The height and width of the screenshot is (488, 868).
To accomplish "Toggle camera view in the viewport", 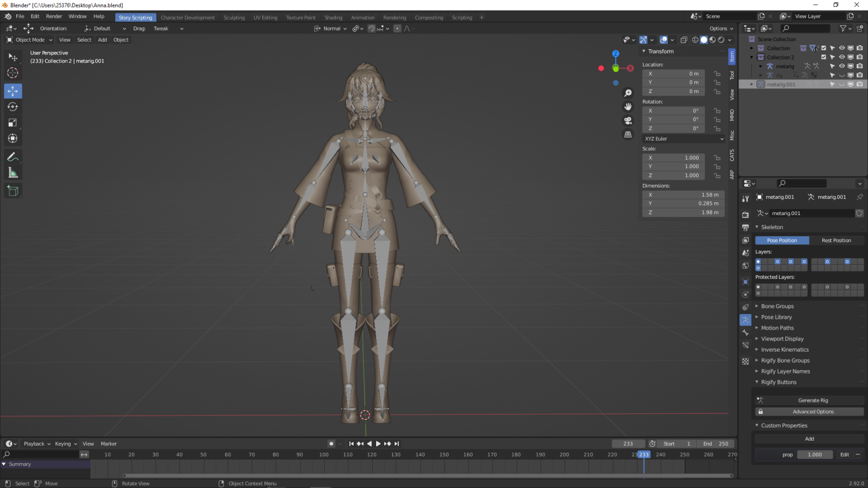I will (x=628, y=121).
